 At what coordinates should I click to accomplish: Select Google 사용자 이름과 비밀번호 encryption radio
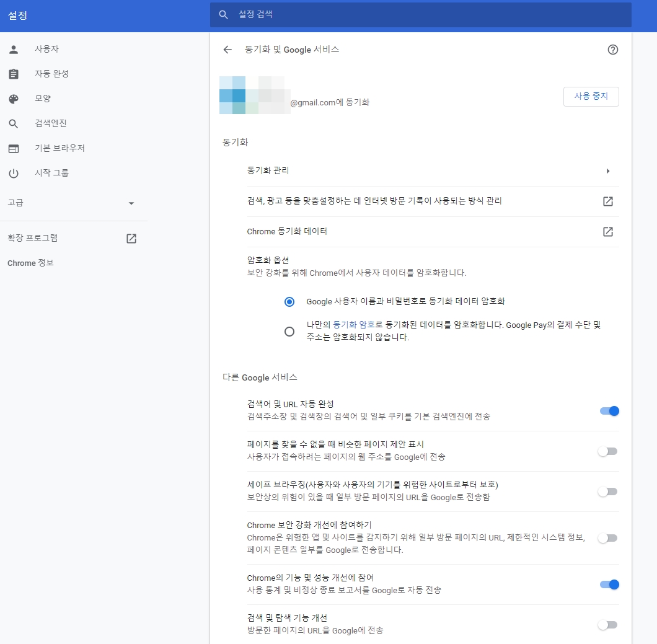click(289, 302)
